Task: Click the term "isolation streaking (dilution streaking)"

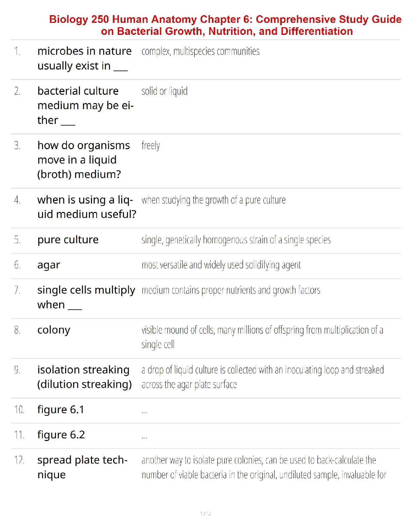Action: 84,377
